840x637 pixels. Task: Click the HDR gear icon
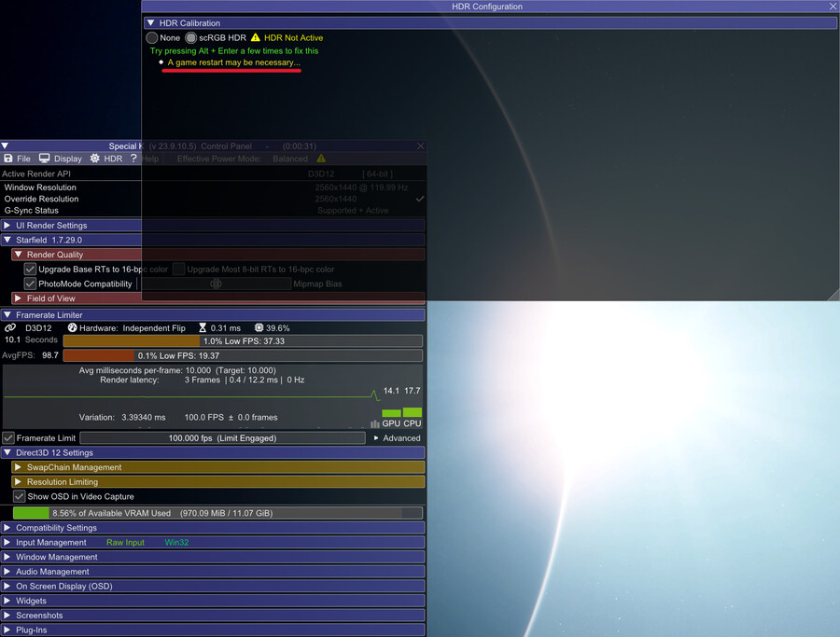pos(95,159)
